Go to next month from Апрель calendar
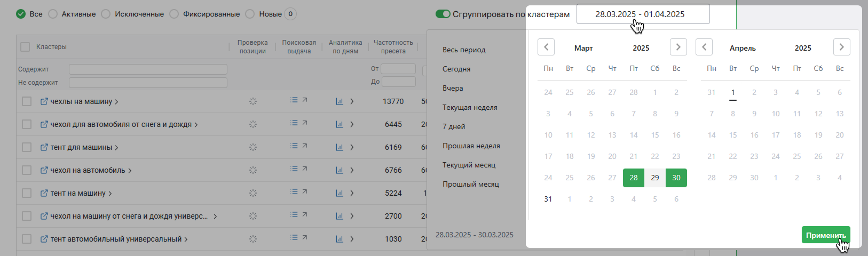 (x=841, y=47)
